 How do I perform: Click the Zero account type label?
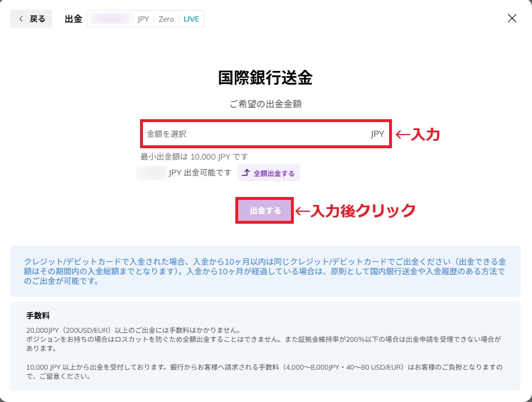166,19
